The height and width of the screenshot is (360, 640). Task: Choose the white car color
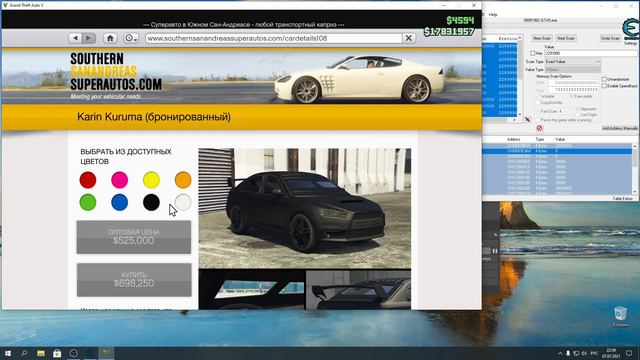pos(183,202)
